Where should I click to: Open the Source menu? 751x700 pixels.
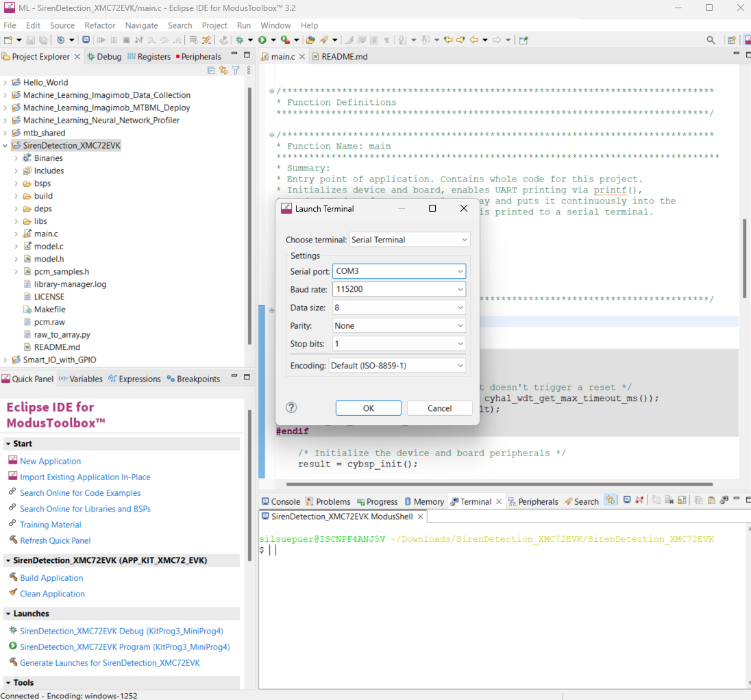(62, 25)
